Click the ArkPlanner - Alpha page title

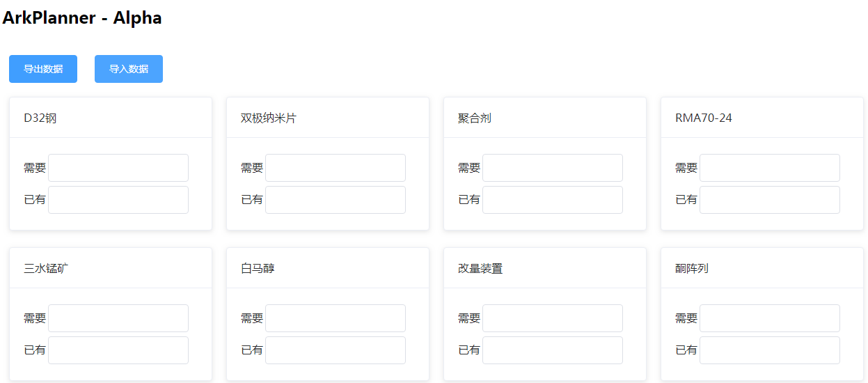click(82, 18)
